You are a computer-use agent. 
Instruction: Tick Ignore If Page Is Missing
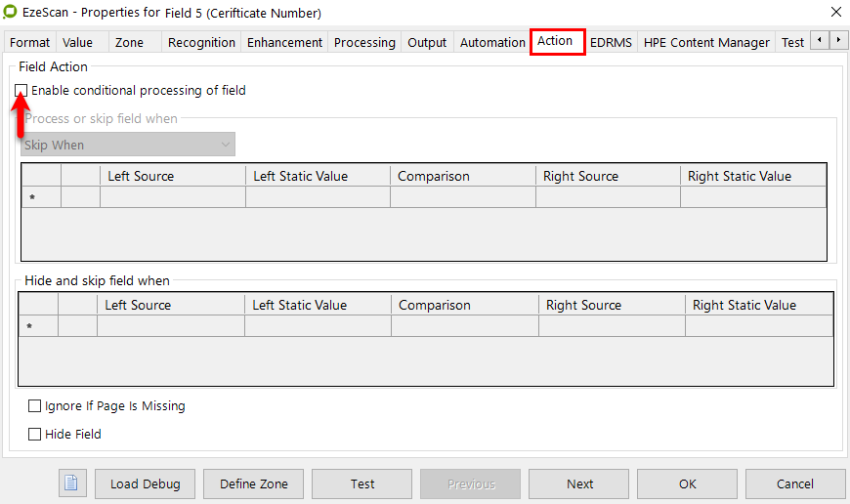[x=35, y=406]
